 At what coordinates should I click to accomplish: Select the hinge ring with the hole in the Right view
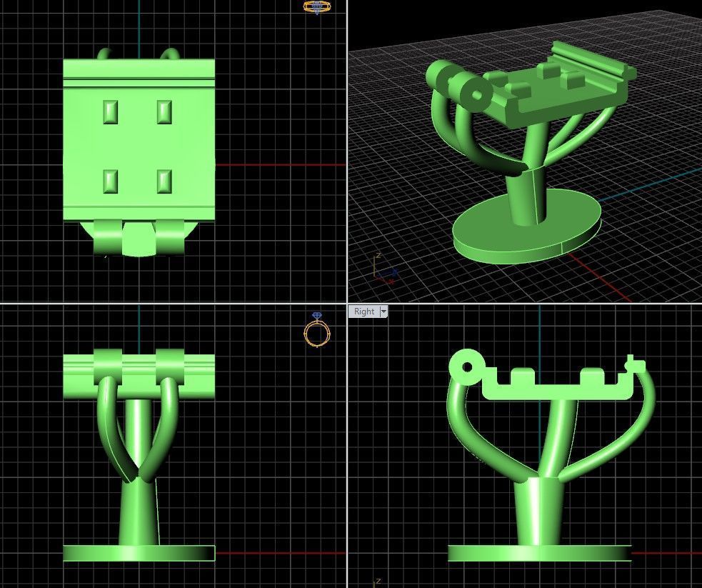[x=466, y=367]
